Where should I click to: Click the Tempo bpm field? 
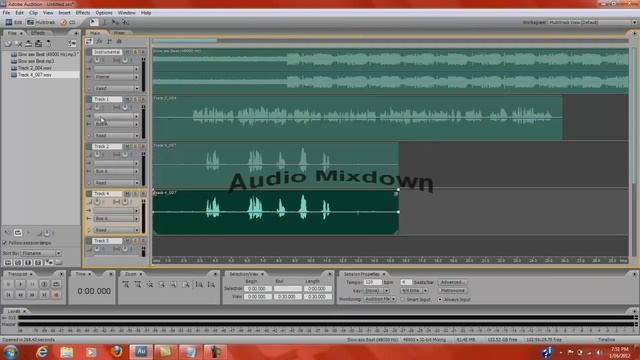coord(372,282)
